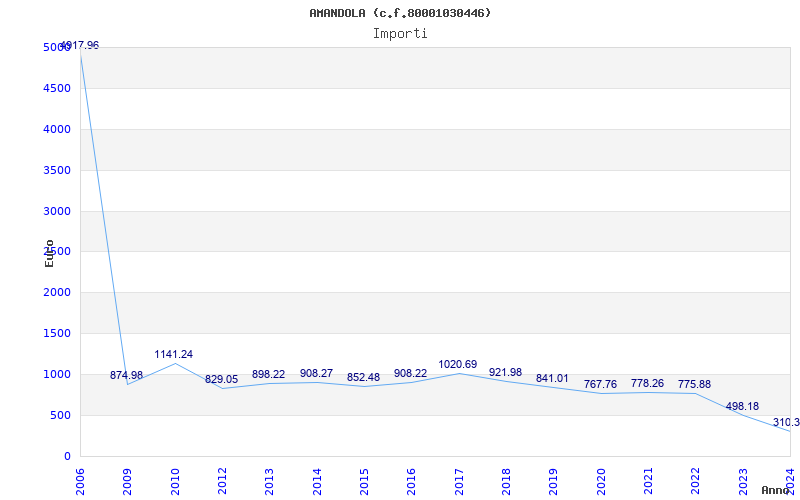This screenshot has width=800, height=500.
Task: Click the 500 y-axis tick label
Action: coord(60,416)
